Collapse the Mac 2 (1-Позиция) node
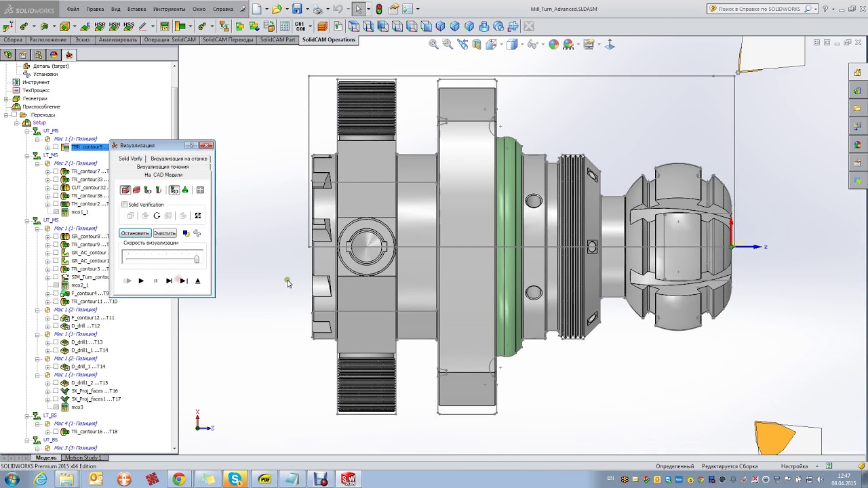 [39, 163]
